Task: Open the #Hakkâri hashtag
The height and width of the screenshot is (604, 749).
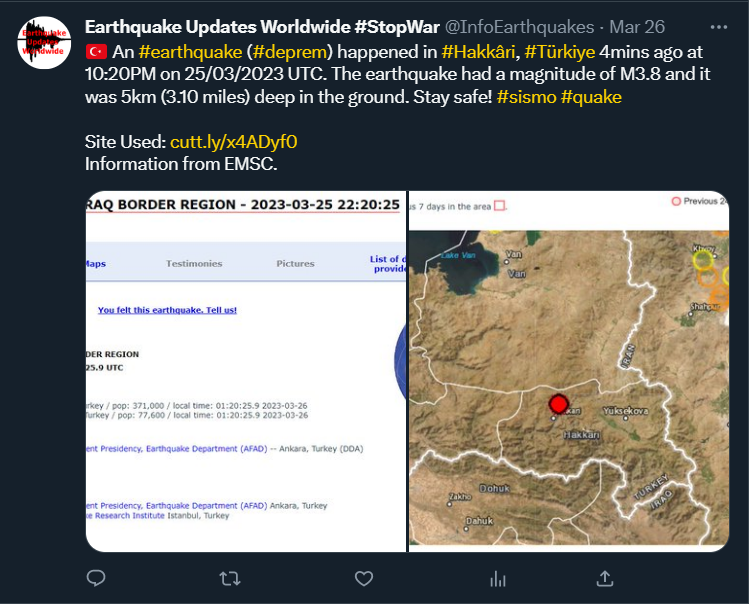Action: tap(476, 50)
